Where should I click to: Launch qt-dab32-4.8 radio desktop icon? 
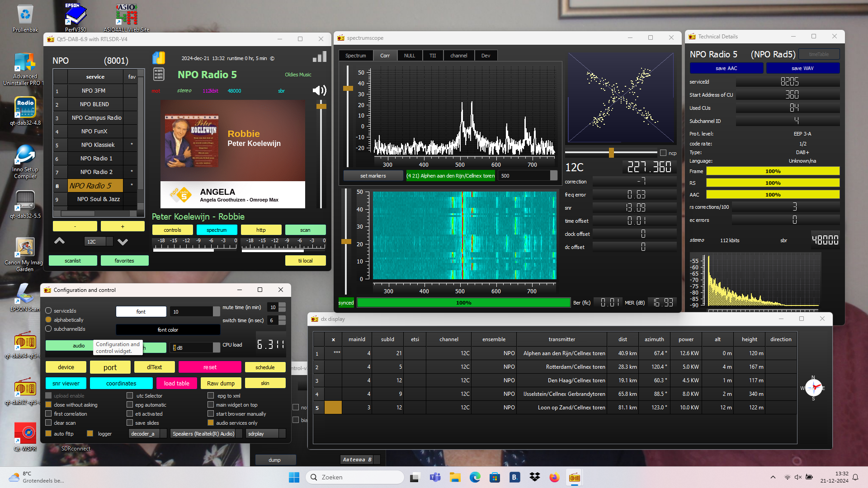[x=25, y=111]
